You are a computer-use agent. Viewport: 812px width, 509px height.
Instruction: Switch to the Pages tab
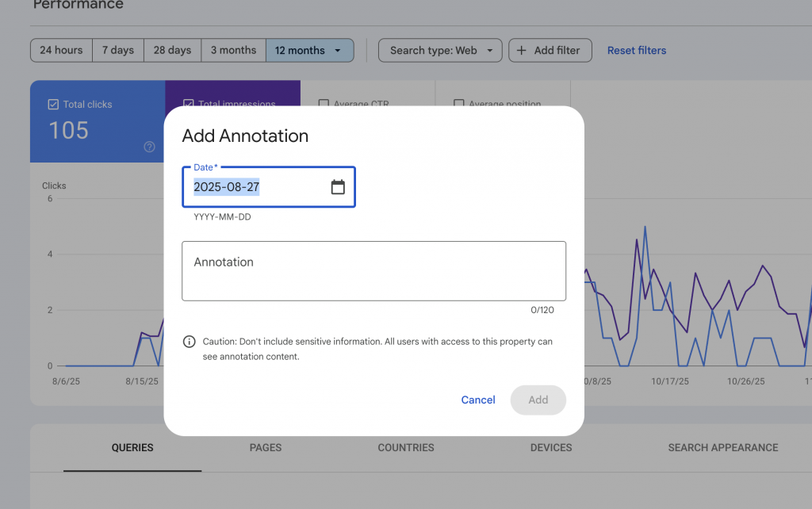click(266, 447)
